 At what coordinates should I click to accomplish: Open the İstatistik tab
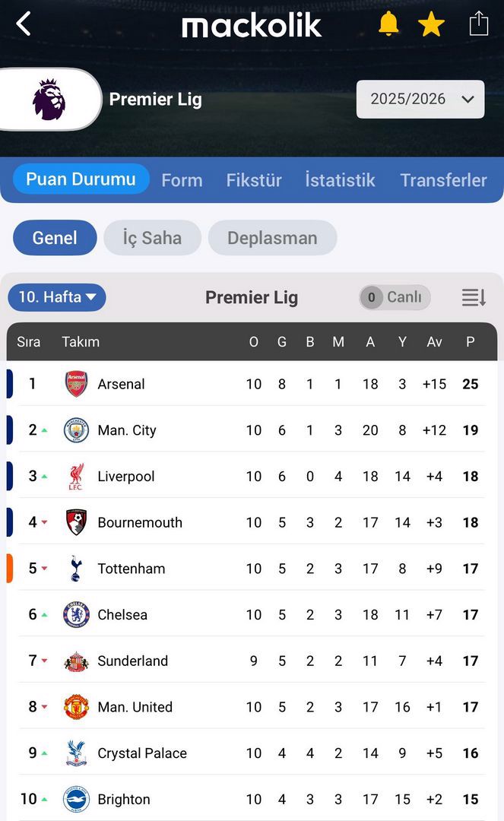click(x=340, y=180)
